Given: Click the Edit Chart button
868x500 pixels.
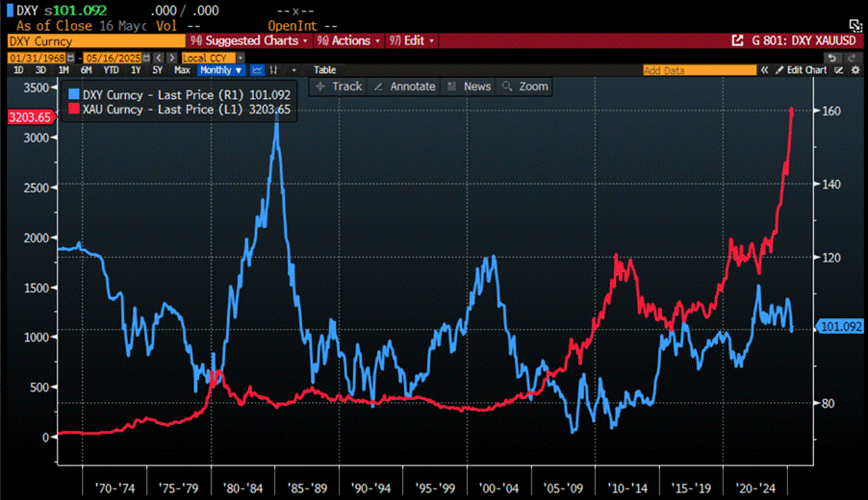Looking at the screenshot, I should [x=801, y=70].
